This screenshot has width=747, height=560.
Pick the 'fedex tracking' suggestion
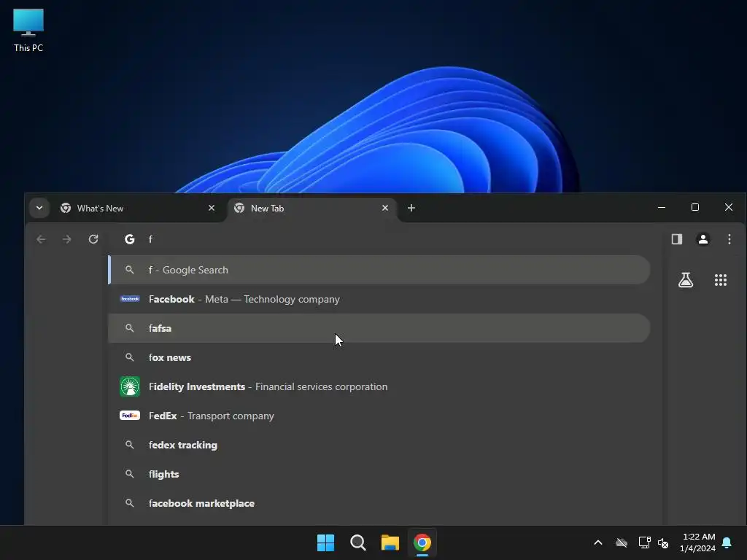pyautogui.click(x=379, y=445)
